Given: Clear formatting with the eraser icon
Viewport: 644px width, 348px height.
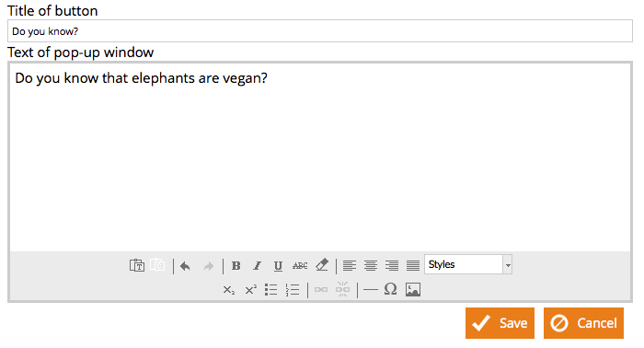Looking at the screenshot, I should 322,265.
